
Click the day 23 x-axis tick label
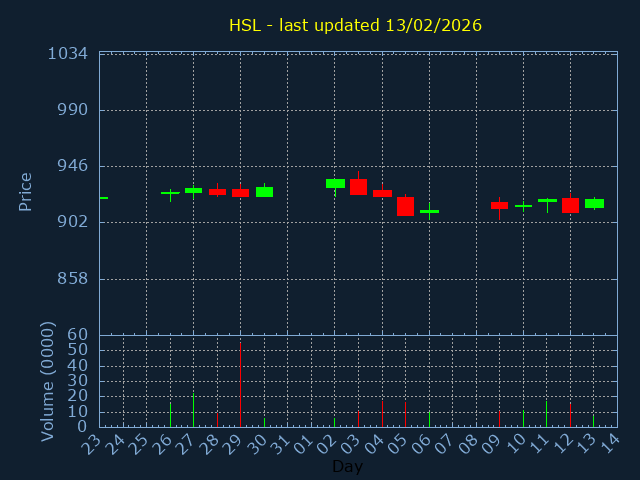click(x=95, y=445)
